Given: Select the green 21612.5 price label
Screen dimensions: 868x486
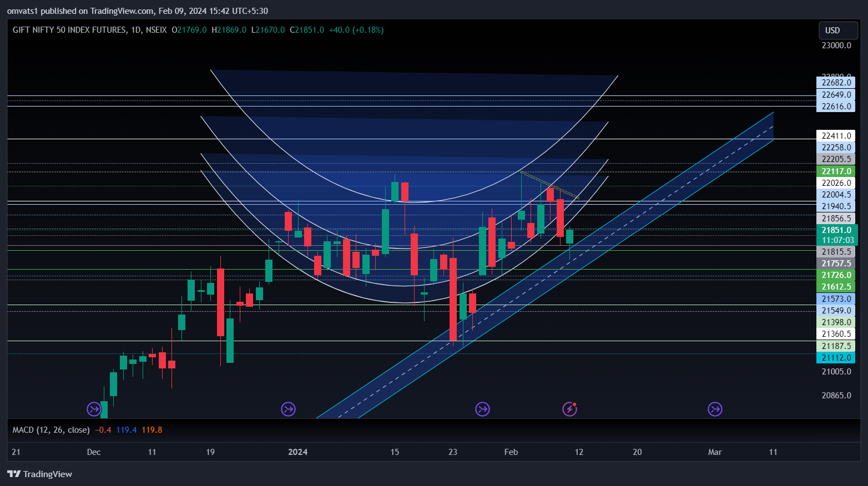Looking at the screenshot, I should point(836,287).
